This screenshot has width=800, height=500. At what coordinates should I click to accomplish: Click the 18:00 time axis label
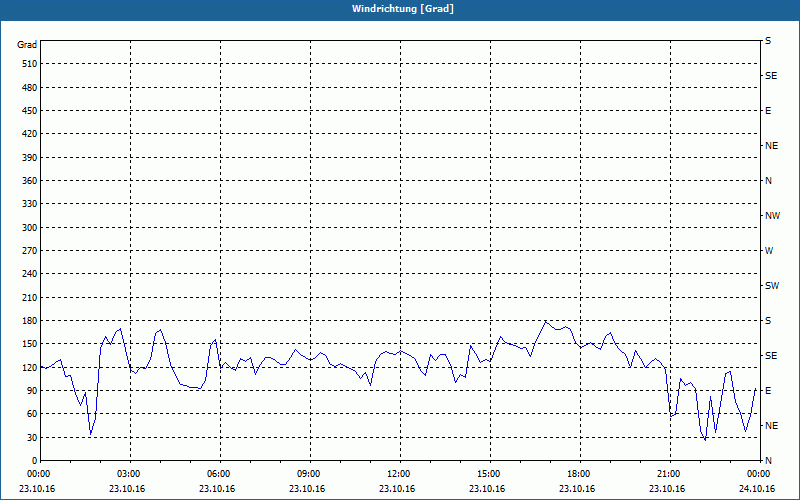pos(579,474)
